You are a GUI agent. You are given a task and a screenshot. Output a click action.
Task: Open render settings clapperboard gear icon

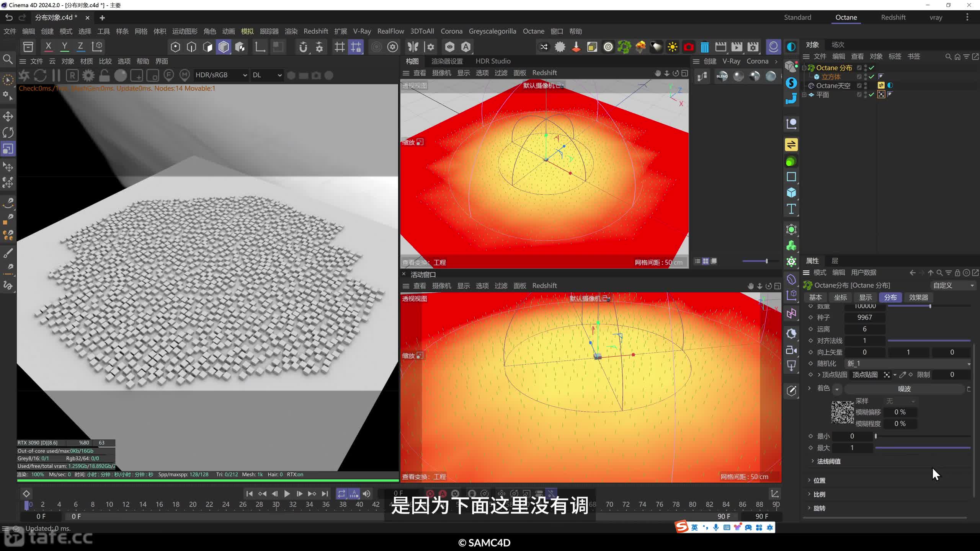(753, 47)
